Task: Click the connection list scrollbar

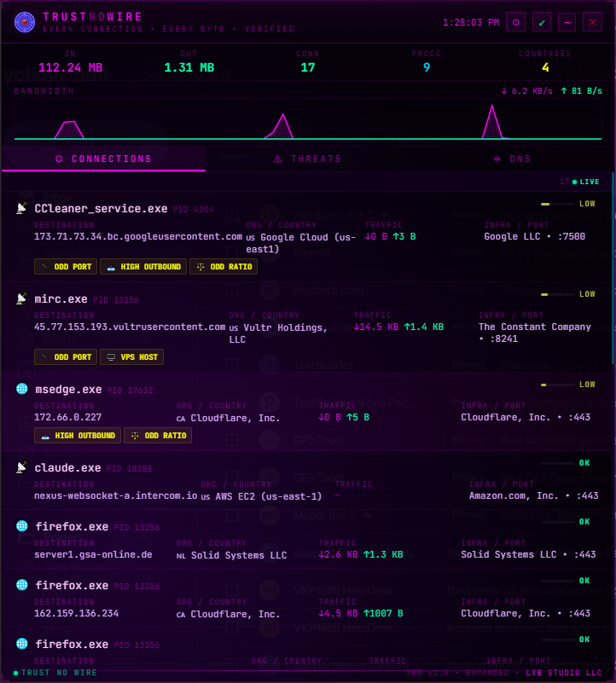Action: [x=613, y=269]
